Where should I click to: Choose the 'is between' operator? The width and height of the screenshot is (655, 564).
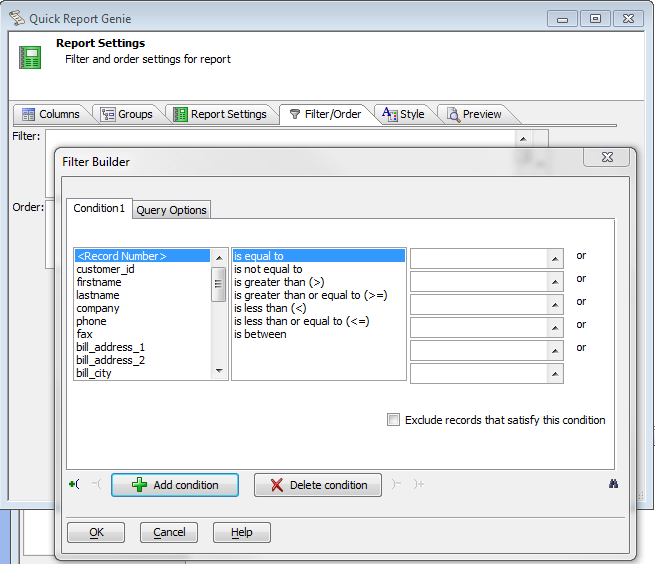[319, 334]
